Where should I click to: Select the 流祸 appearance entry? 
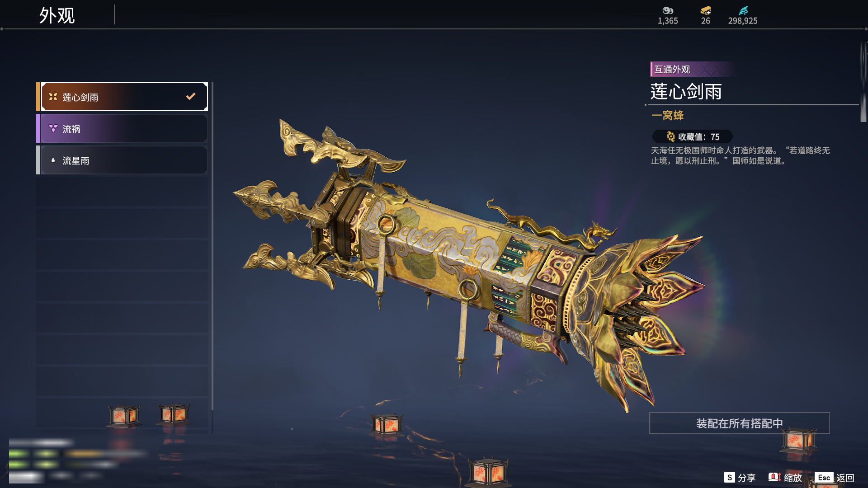(122, 128)
